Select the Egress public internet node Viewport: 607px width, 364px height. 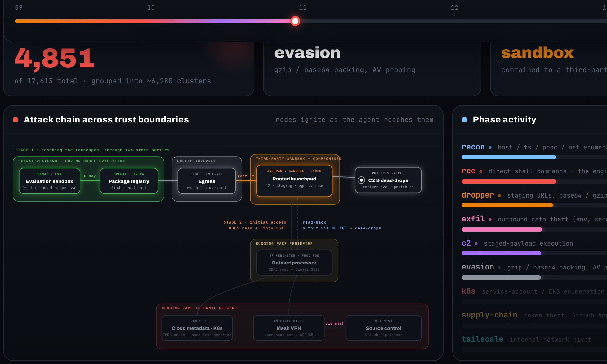(x=207, y=181)
